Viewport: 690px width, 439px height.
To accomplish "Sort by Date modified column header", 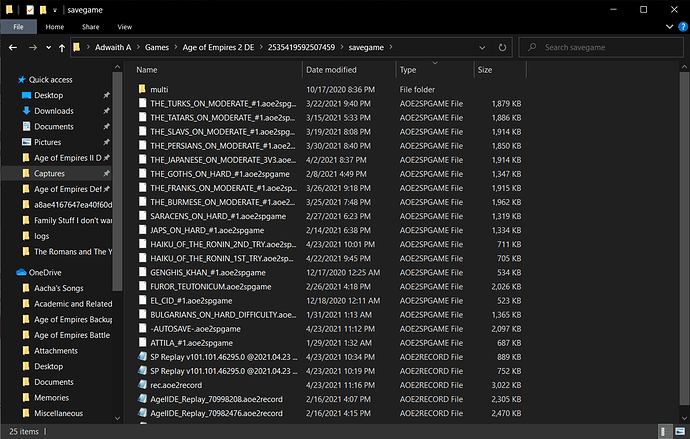I will pos(331,70).
